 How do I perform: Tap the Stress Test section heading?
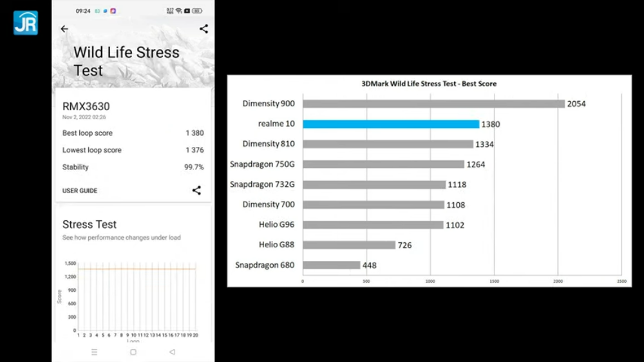pos(90,224)
